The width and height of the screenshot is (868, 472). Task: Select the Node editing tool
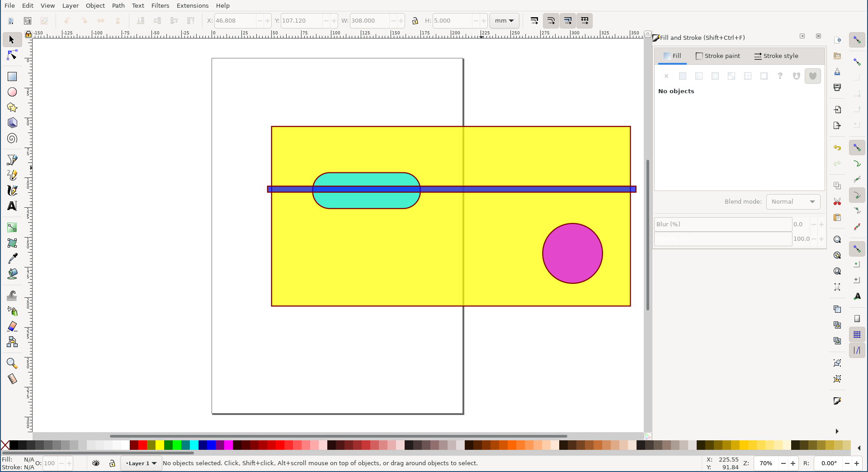click(x=12, y=55)
